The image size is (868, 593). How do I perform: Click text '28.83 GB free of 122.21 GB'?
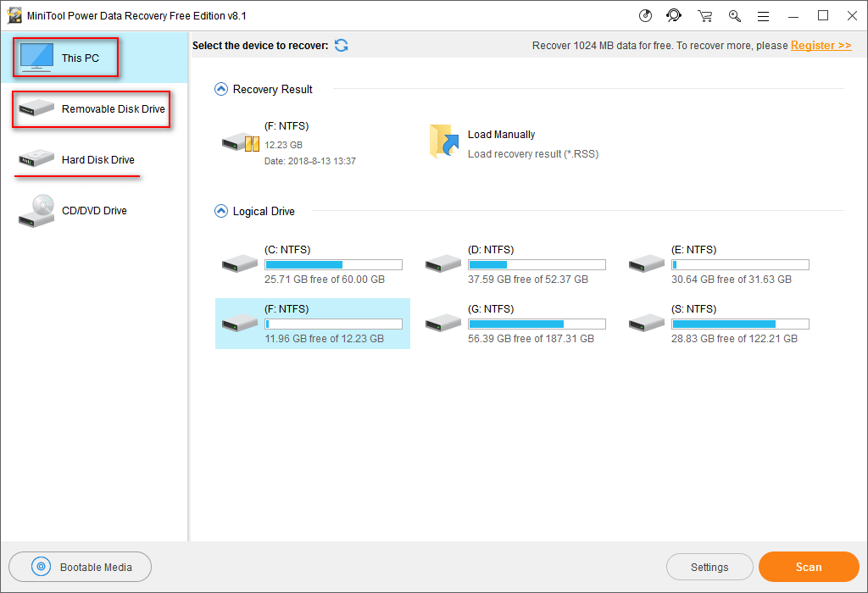[x=735, y=339]
